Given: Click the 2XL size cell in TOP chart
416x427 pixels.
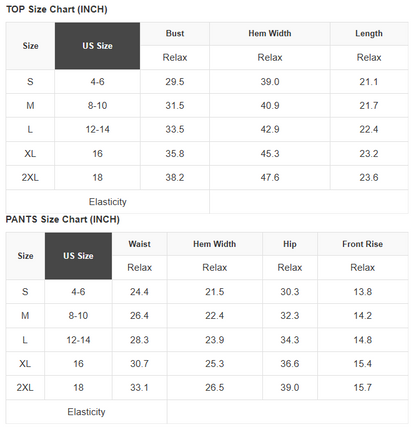Looking at the screenshot, I should [30, 178].
